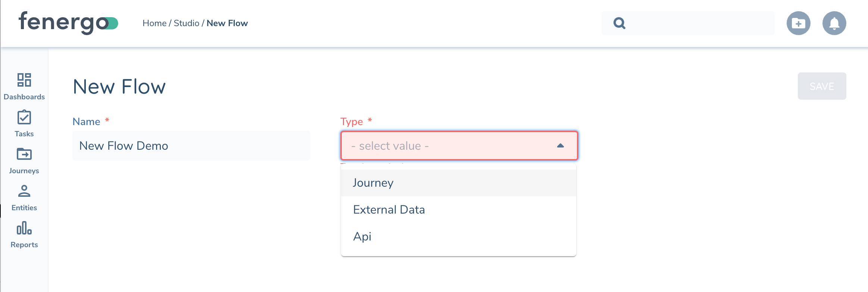868x292 pixels.
Task: Choose External Data as the flow type
Action: click(x=389, y=209)
